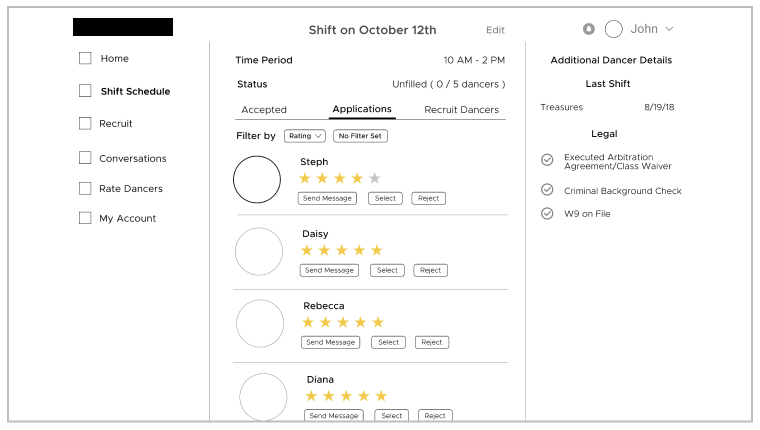Image resolution: width=760 pixels, height=430 pixels.
Task: Click the Edit link beside shift title
Action: pos(495,30)
